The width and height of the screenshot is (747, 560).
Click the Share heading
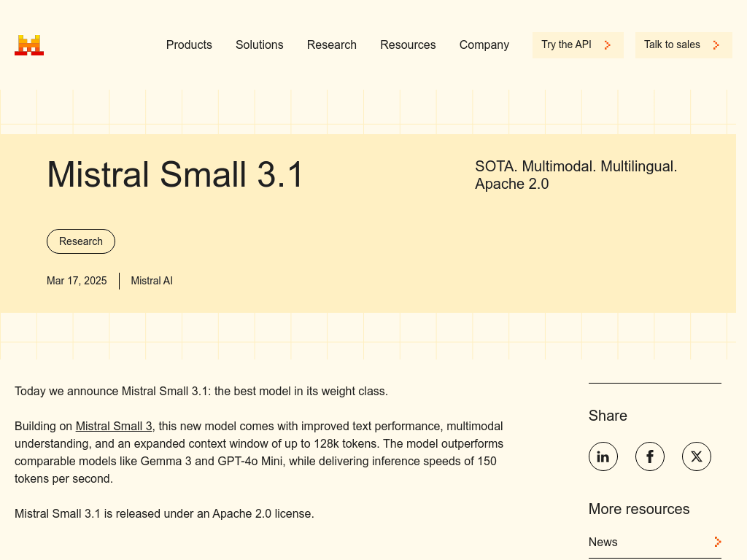tap(608, 416)
